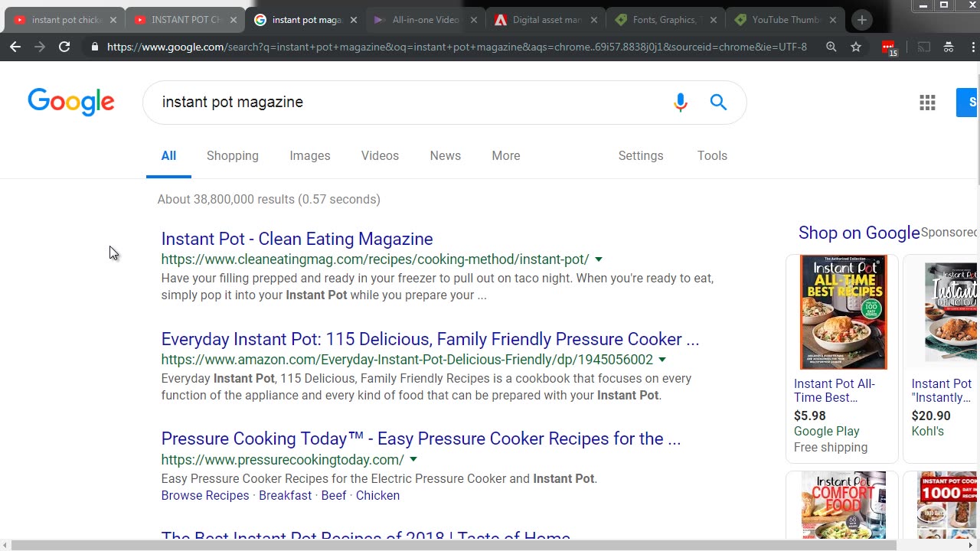
Task: Click the Instant Pot 1000 recipes cover image
Action: tap(948, 506)
